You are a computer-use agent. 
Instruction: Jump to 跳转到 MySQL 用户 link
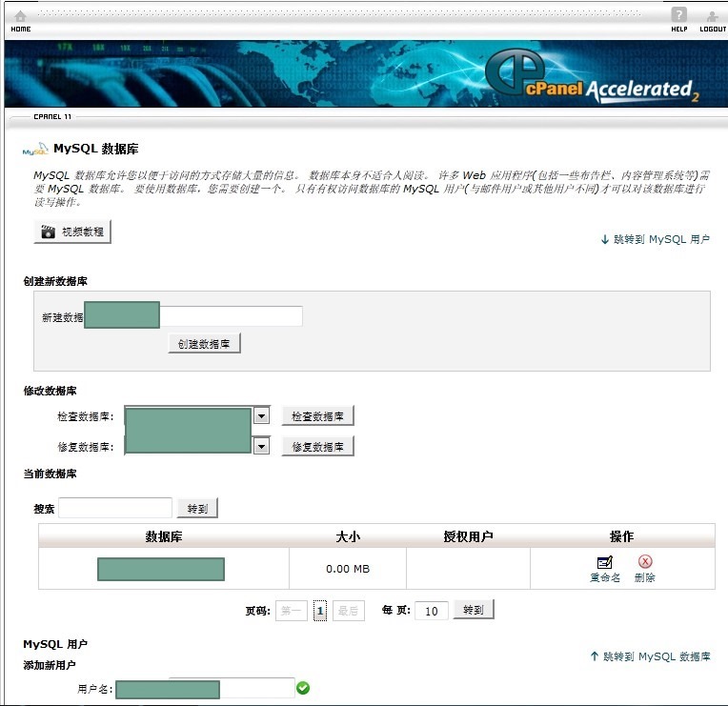tap(656, 239)
